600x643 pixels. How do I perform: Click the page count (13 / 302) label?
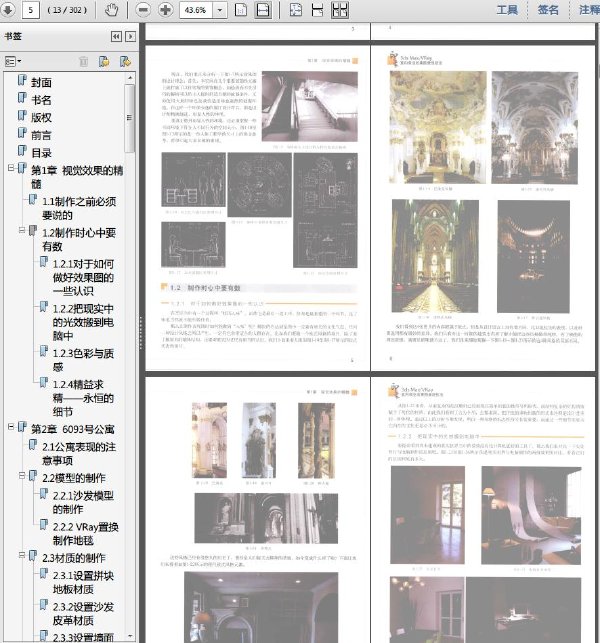click(67, 10)
